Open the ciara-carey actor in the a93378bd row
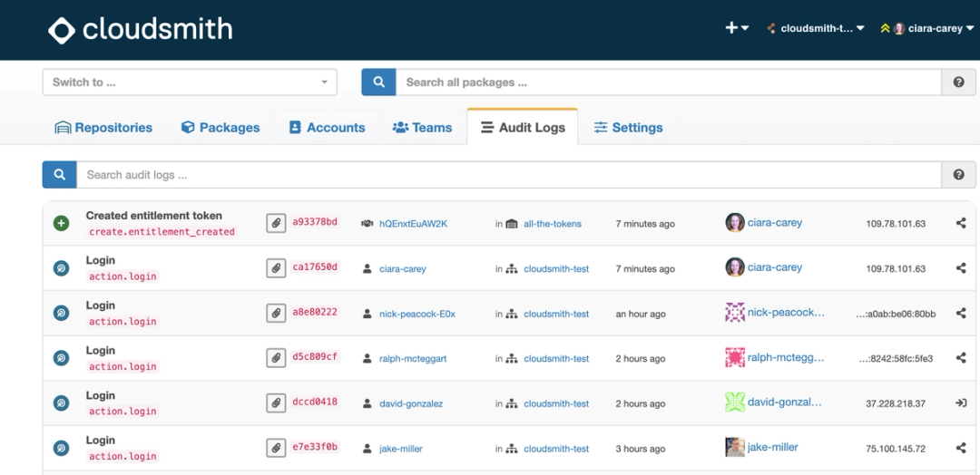This screenshot has width=980, height=475. (x=774, y=222)
